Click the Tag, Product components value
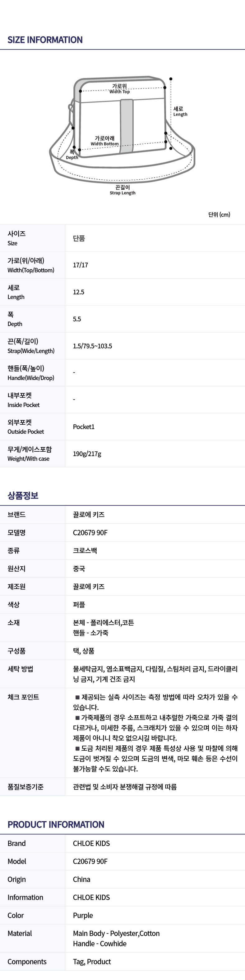Image resolution: width=245 pixels, height=980 pixels. [92, 962]
